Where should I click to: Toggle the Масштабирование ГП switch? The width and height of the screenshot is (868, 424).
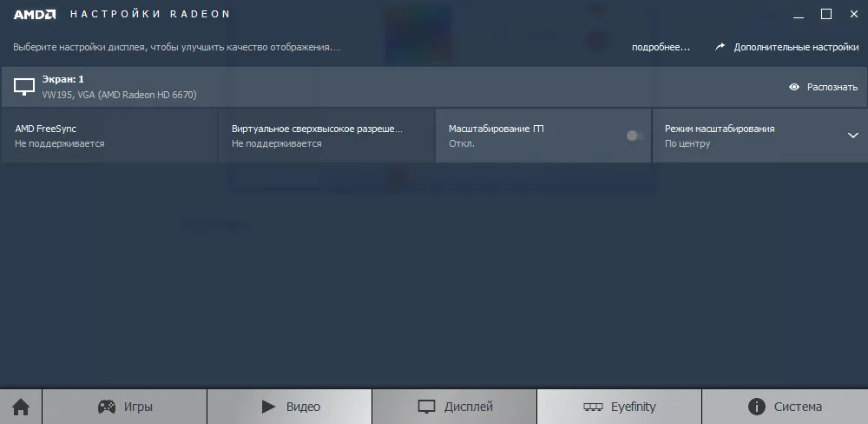pos(635,136)
